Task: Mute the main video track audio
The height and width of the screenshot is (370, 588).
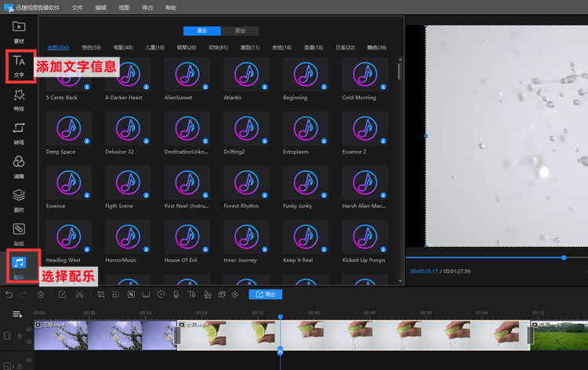Action: 29,342
